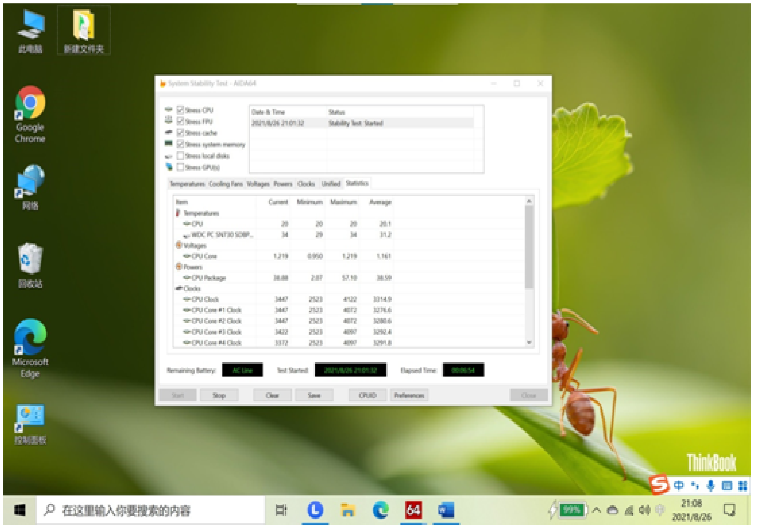Open Task View in the taskbar
765x532 pixels.
(x=281, y=511)
